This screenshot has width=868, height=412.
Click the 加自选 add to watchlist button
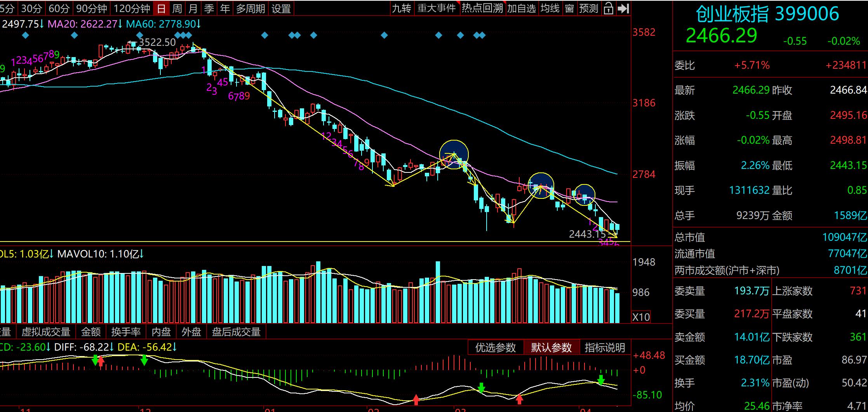pyautogui.click(x=521, y=8)
